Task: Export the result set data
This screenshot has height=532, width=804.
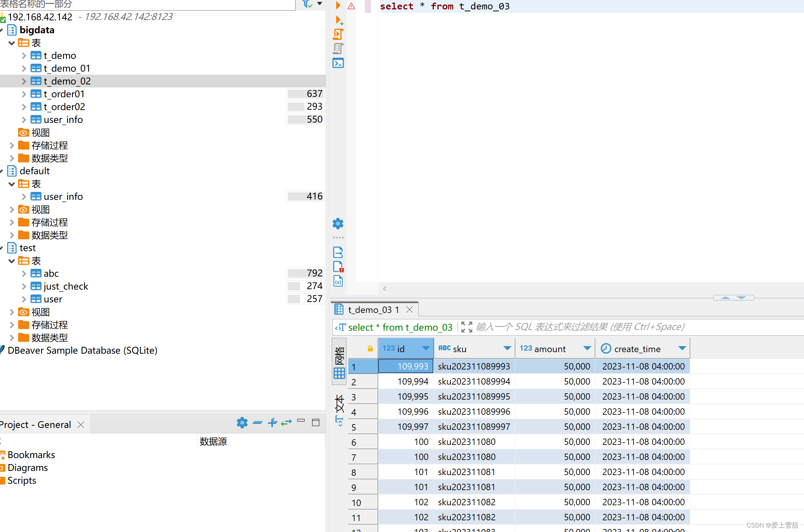Action: pyautogui.click(x=338, y=252)
